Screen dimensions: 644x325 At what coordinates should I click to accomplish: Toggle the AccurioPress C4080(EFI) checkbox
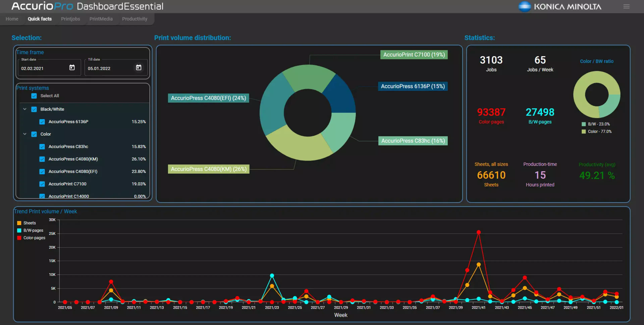[42, 172]
